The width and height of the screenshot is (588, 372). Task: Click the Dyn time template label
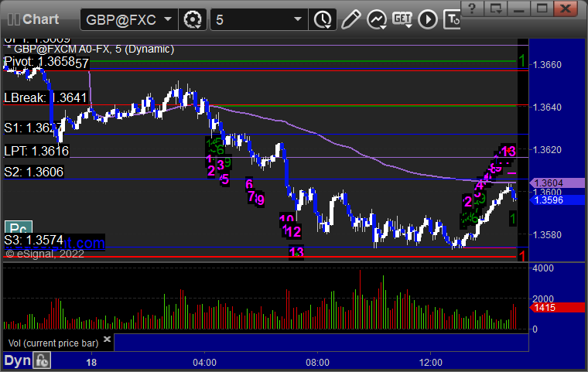click(x=17, y=360)
